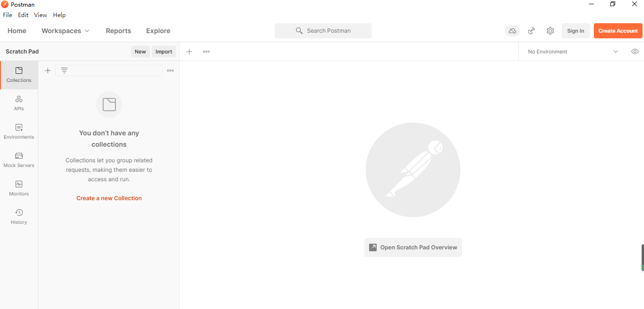Open the File menu
This screenshot has width=644, height=309.
(x=8, y=15)
